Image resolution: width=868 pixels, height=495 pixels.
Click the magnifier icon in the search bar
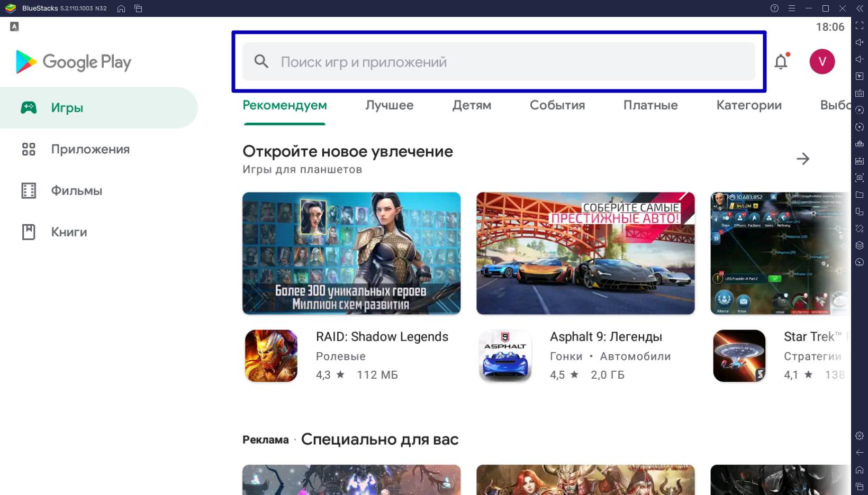tap(261, 61)
